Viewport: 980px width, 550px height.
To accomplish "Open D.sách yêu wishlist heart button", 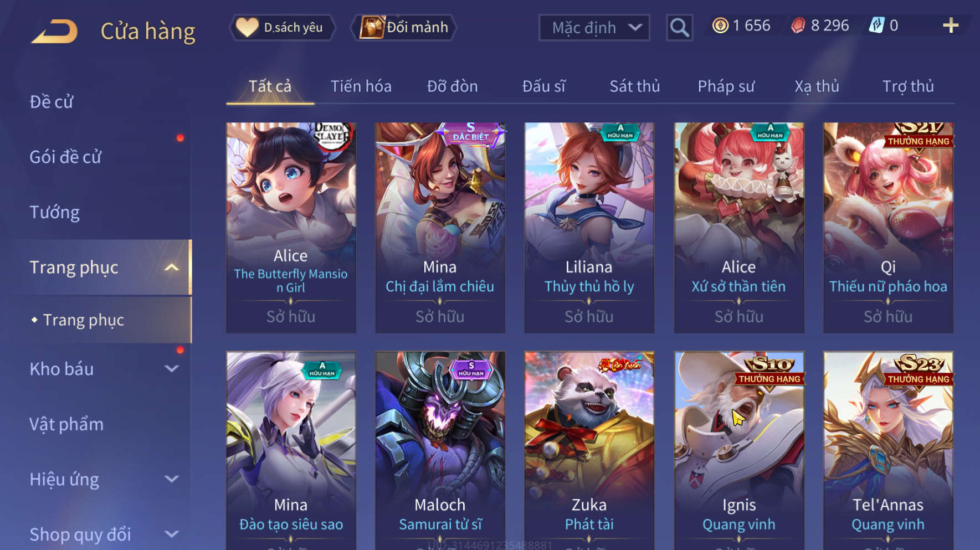I will (x=283, y=27).
